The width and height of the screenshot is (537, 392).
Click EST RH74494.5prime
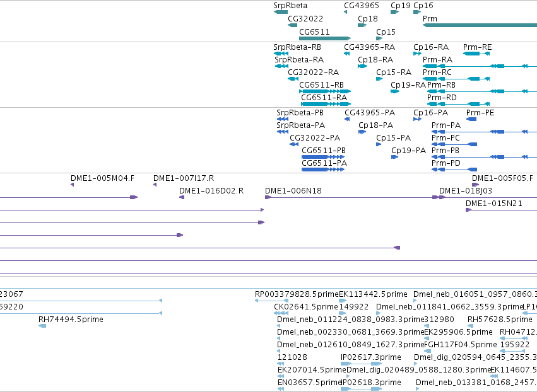tap(42, 326)
